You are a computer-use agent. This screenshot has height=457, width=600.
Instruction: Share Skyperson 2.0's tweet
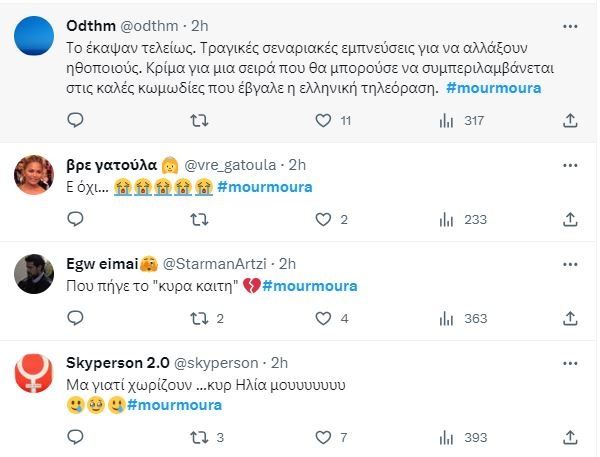point(570,437)
